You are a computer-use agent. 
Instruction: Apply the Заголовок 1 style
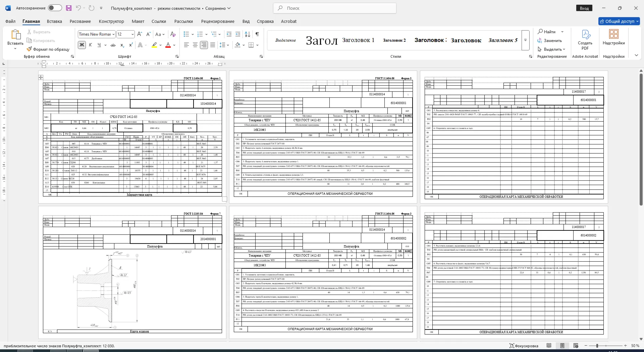(358, 40)
